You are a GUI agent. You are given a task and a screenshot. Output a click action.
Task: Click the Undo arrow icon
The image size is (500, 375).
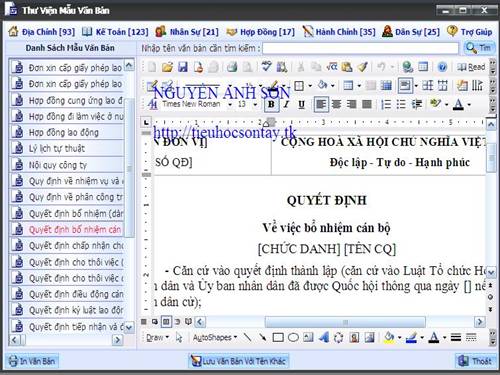(381, 67)
